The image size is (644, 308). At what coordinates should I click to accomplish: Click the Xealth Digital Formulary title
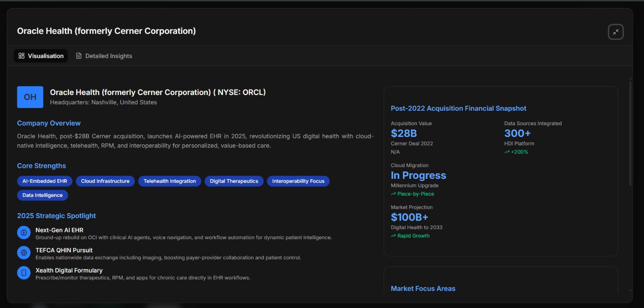[69, 271]
